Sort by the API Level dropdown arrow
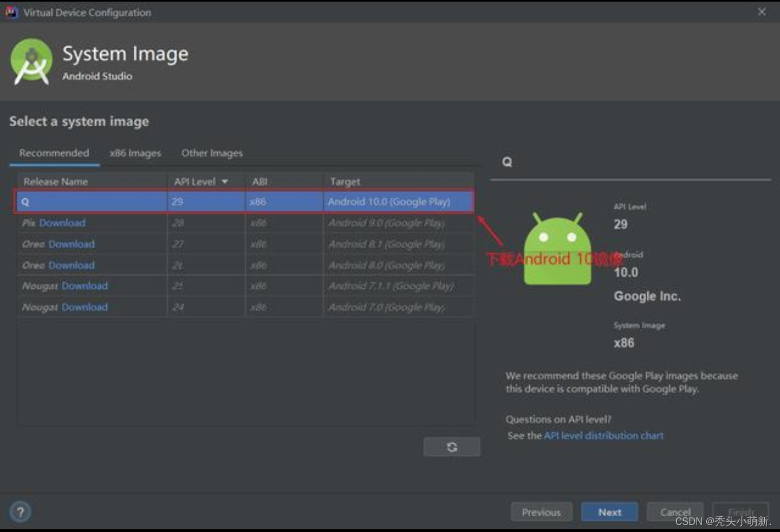 (225, 181)
